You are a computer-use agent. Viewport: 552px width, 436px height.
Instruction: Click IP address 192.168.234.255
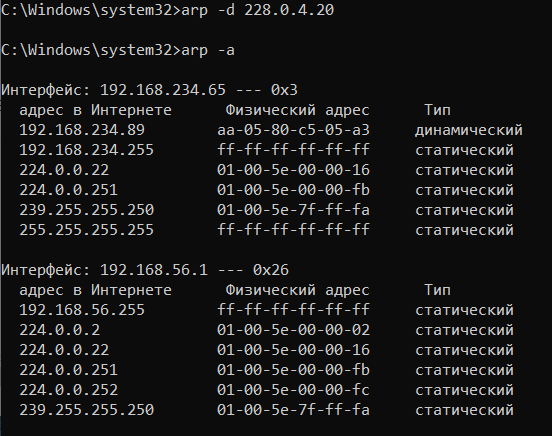87,150
